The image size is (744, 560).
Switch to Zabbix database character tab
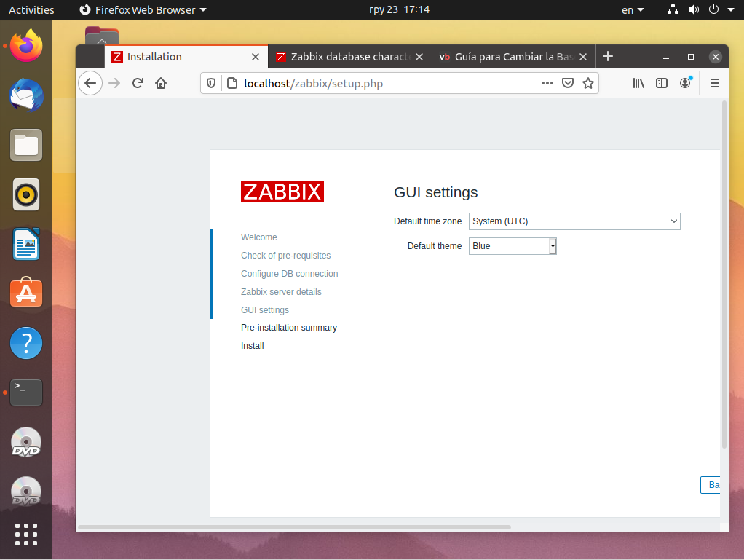pyautogui.click(x=350, y=57)
